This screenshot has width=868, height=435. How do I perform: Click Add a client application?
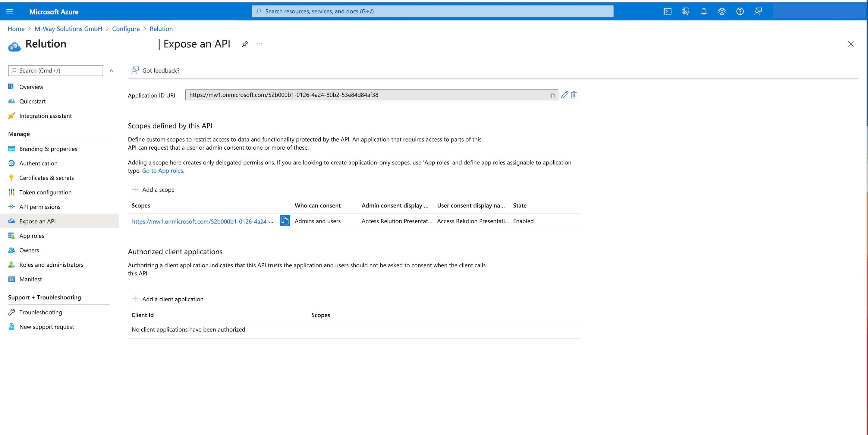click(x=168, y=299)
